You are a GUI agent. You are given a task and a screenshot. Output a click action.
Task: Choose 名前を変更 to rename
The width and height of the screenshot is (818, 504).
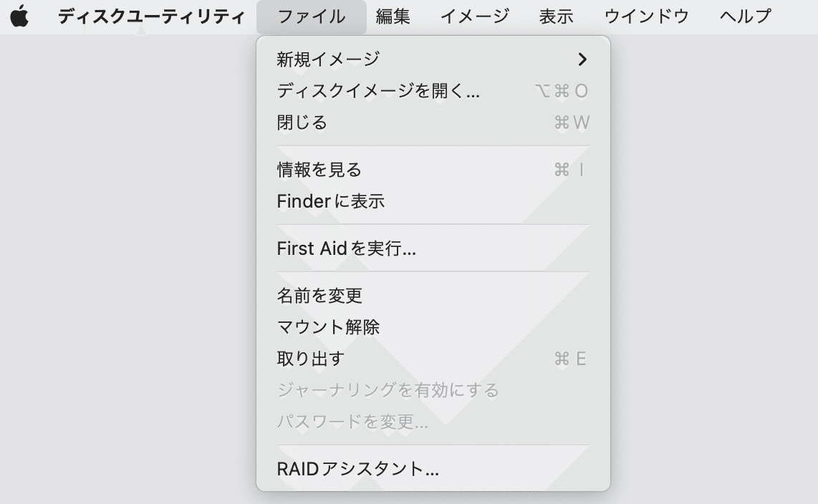[319, 295]
